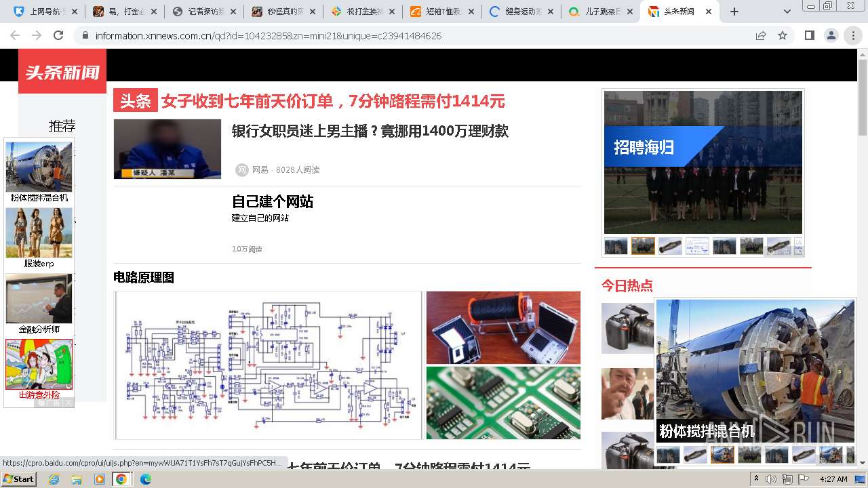
Task: Close the left floating ad panel
Action: coord(68,403)
